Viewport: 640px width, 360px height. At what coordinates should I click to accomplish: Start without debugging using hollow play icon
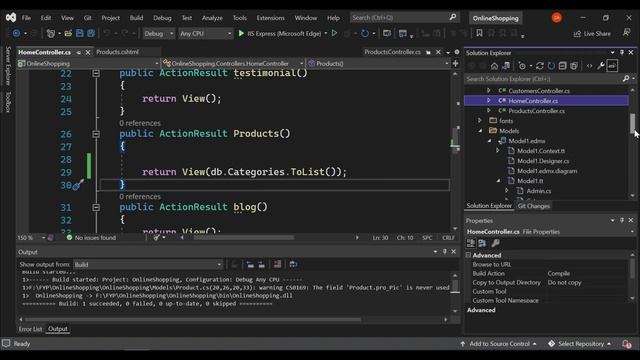tap(334, 33)
